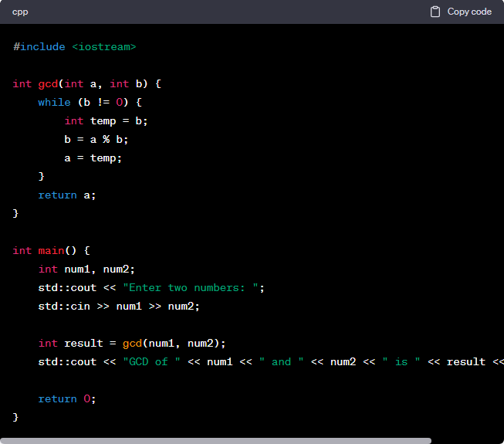The width and height of the screenshot is (504, 444).
Task: Click the while keyword
Action: tap(54, 103)
